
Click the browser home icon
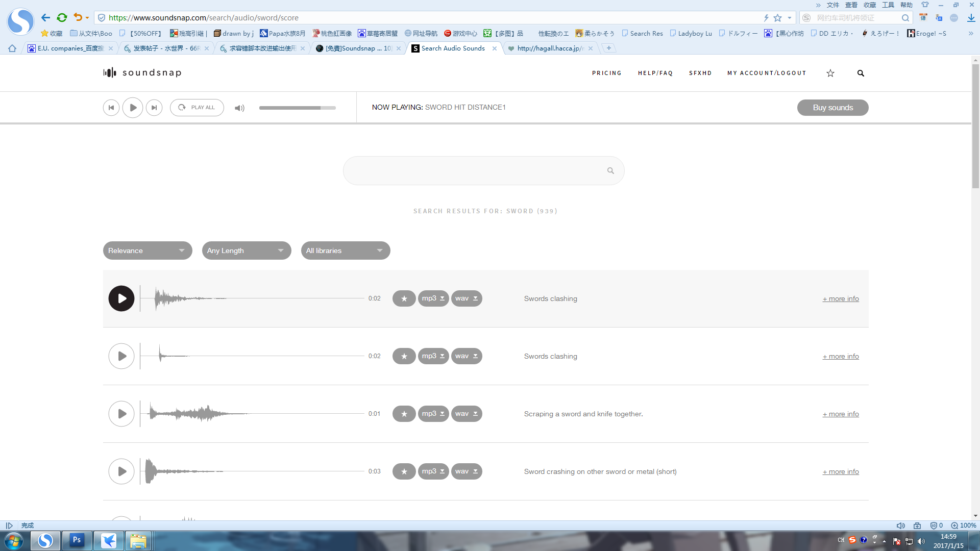pos(12,48)
